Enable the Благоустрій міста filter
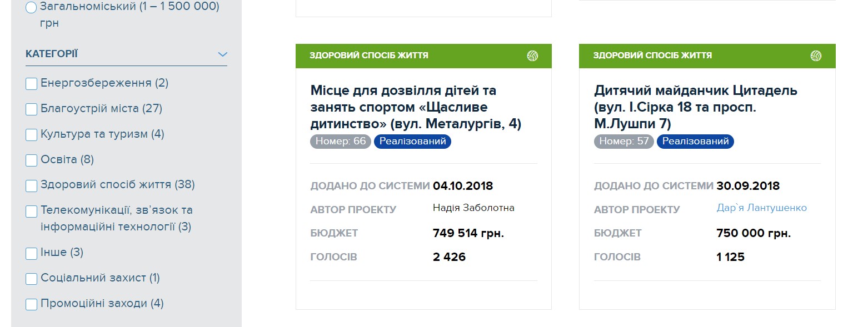The width and height of the screenshot is (868, 327). coord(32,109)
